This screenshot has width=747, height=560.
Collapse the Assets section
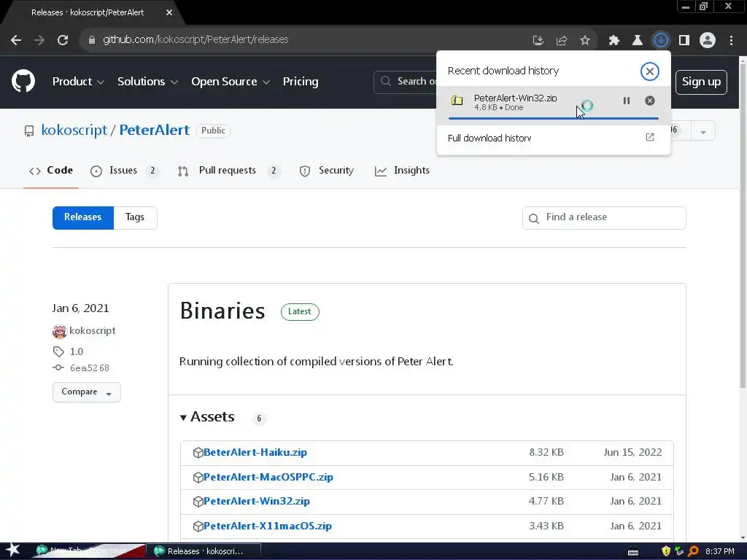coord(207,416)
